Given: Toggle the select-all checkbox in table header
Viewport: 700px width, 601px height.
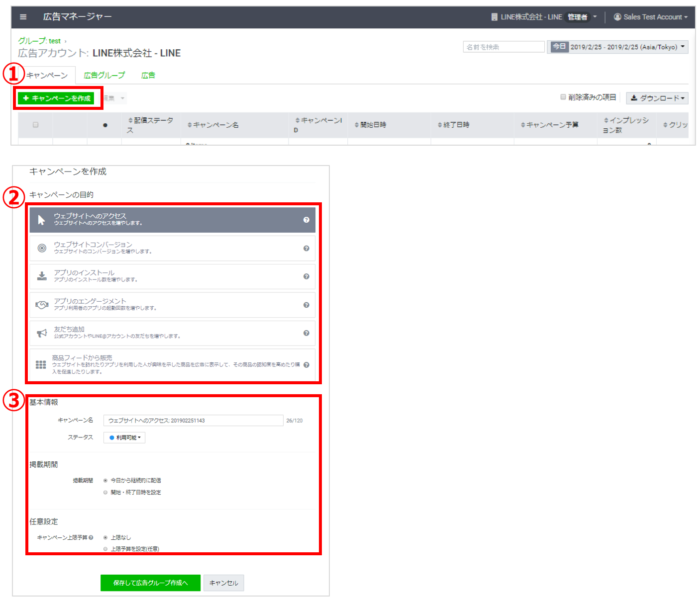Looking at the screenshot, I should pyautogui.click(x=35, y=125).
